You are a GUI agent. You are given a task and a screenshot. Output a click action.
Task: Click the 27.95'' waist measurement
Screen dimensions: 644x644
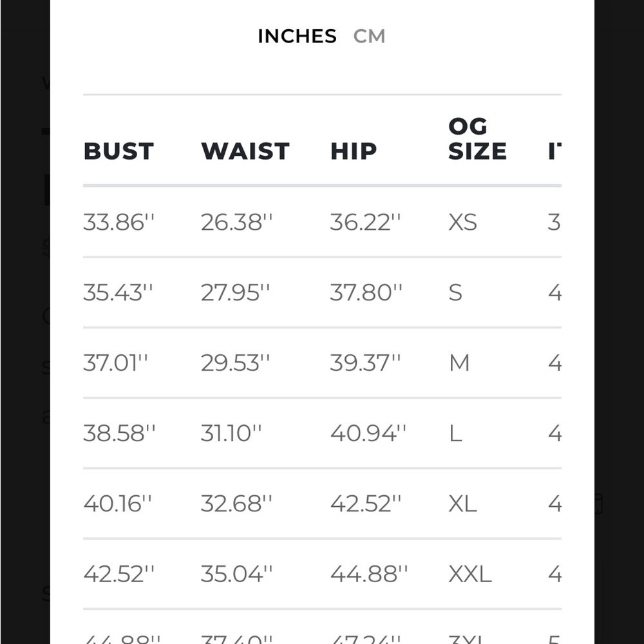click(235, 293)
